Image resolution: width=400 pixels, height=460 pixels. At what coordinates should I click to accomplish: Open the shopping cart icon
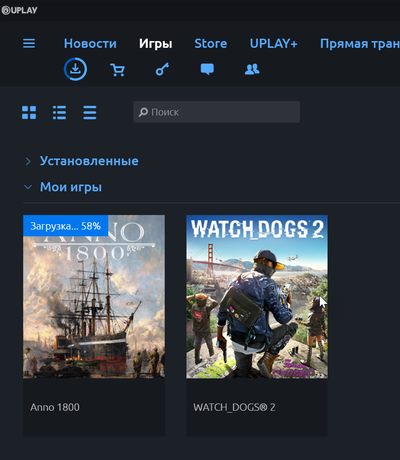[x=117, y=70]
